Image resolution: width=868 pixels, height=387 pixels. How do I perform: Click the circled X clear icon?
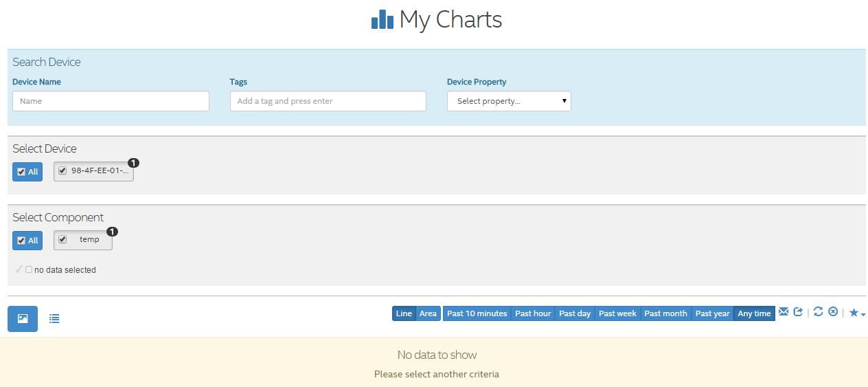[833, 312]
